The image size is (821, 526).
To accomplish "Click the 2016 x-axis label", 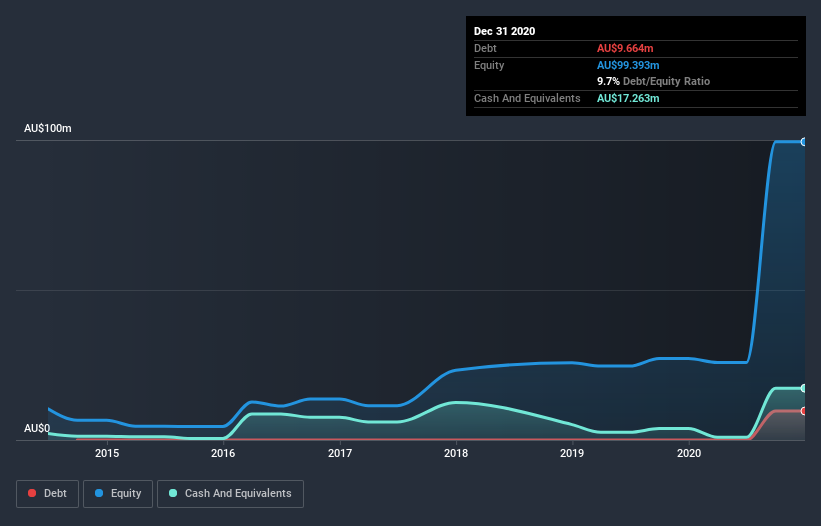I will 223,453.
